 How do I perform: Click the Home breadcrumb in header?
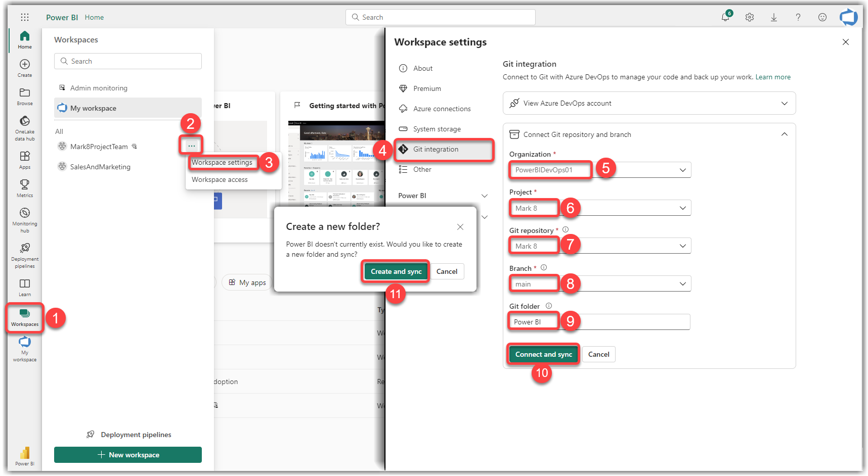[94, 17]
